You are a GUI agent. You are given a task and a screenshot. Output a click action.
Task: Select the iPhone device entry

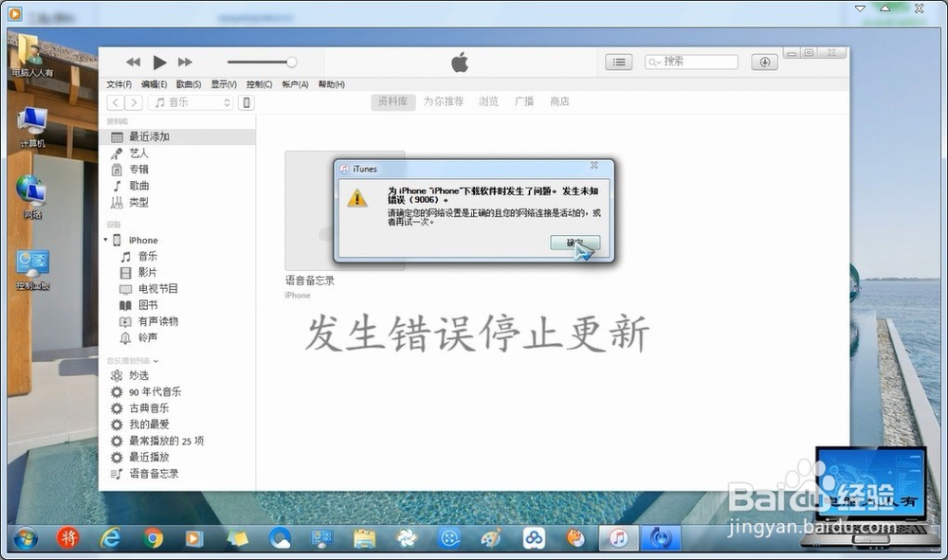coord(143,241)
